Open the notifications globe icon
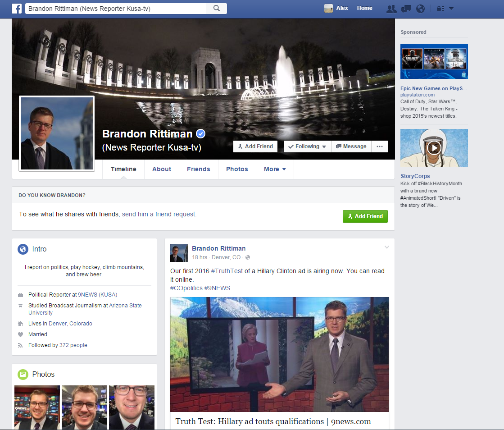Image resolution: width=504 pixels, height=430 pixels. [420, 9]
